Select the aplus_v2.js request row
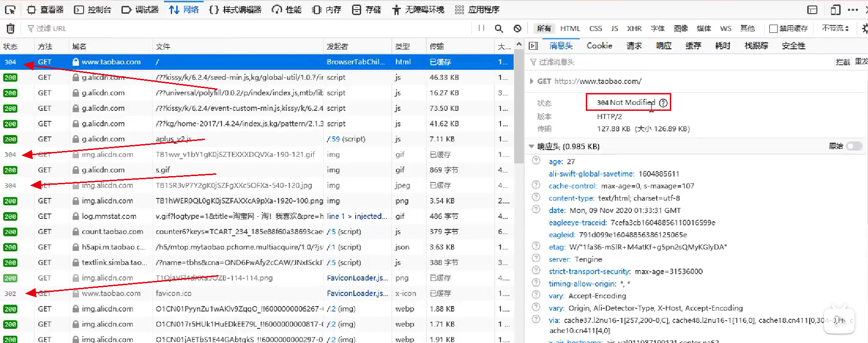Image resolution: width=868 pixels, height=343 pixels. point(257,139)
